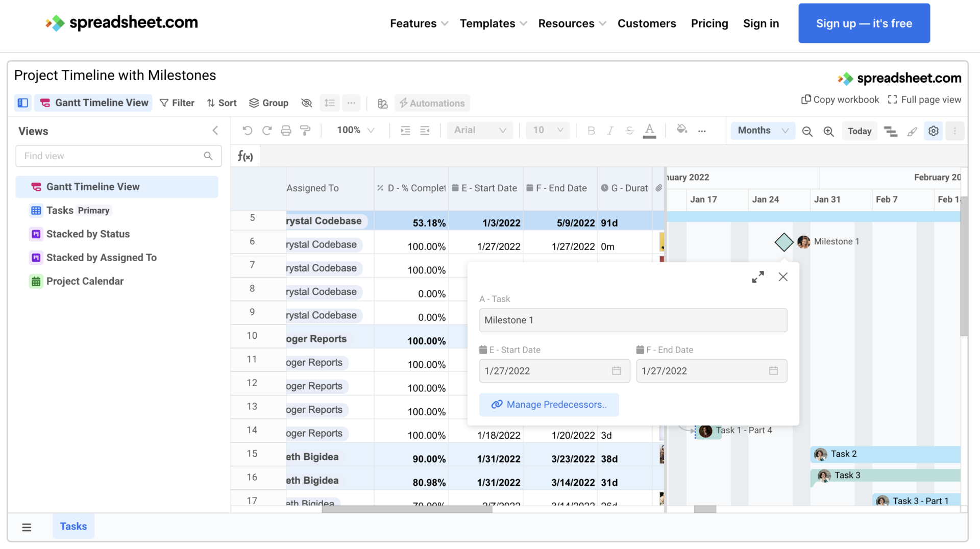Screen dimensions: 980x549
Task: Collapse the Views panel
Action: click(x=215, y=130)
